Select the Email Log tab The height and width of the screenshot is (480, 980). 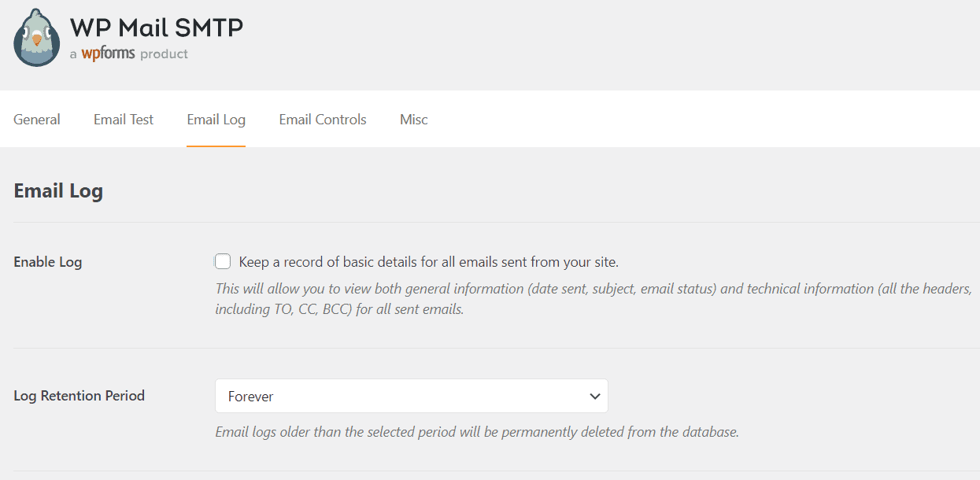tap(216, 120)
